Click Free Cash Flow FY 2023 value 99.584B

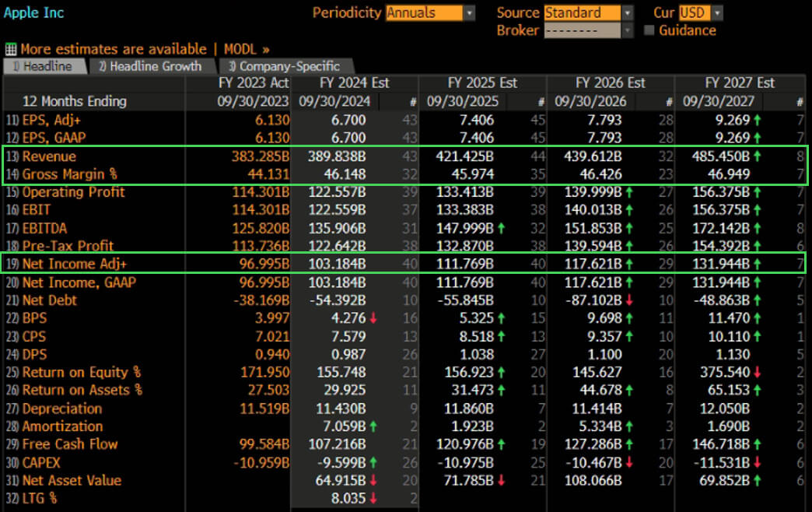tap(264, 444)
